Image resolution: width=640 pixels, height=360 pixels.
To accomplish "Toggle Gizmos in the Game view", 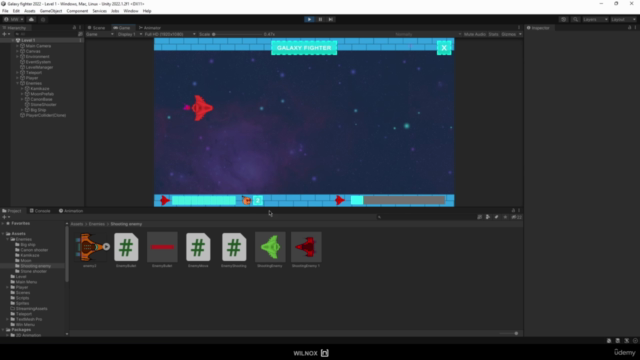I will pos(508,34).
